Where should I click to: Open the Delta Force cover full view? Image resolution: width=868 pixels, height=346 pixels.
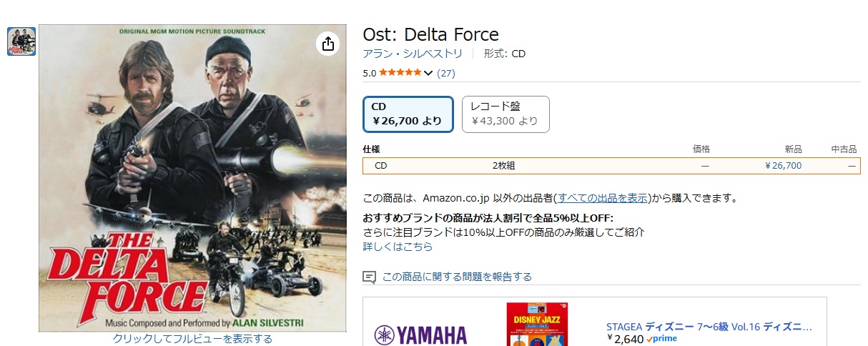tap(192, 179)
